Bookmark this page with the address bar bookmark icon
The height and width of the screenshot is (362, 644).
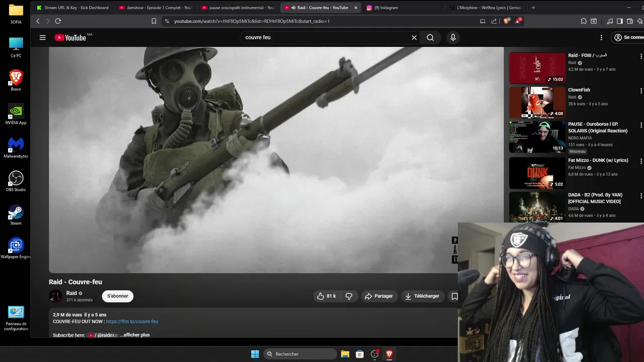[x=154, y=21]
